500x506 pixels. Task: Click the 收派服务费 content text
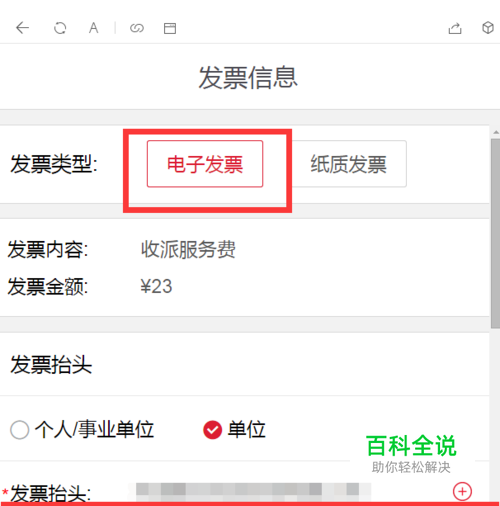click(188, 249)
